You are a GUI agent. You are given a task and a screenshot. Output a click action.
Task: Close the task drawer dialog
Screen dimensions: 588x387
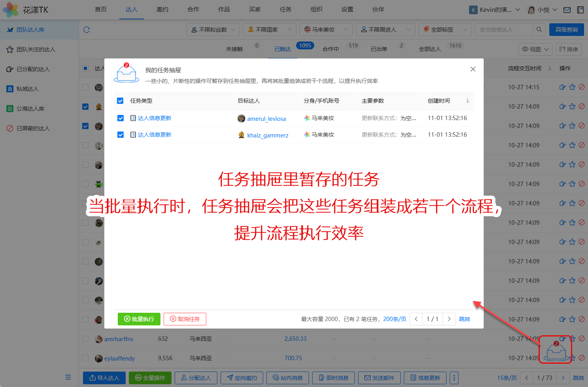pos(473,69)
